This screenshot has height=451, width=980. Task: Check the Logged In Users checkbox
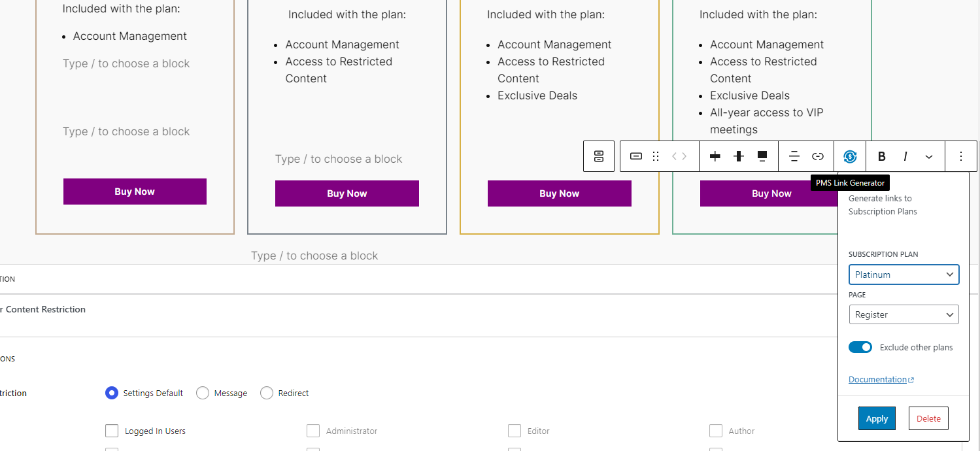click(x=112, y=431)
